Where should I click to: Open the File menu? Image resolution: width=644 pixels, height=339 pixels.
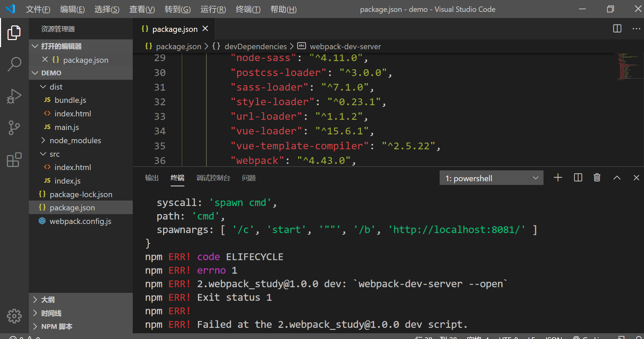click(x=38, y=9)
